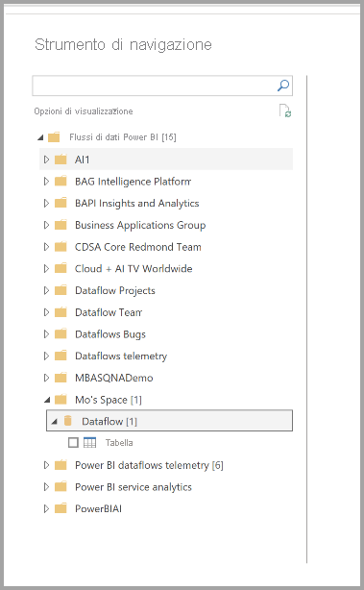
Task: Select Business Applications Group label
Action: [140, 225]
